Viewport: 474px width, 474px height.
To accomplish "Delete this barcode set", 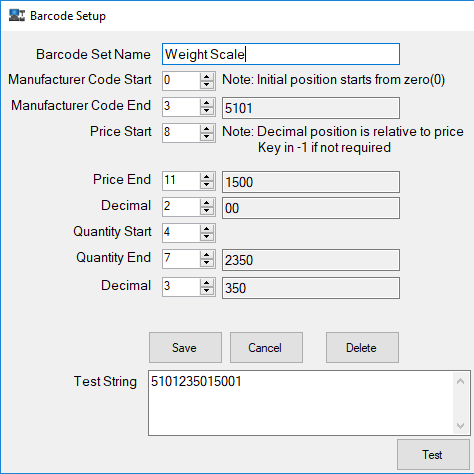I will tap(362, 347).
